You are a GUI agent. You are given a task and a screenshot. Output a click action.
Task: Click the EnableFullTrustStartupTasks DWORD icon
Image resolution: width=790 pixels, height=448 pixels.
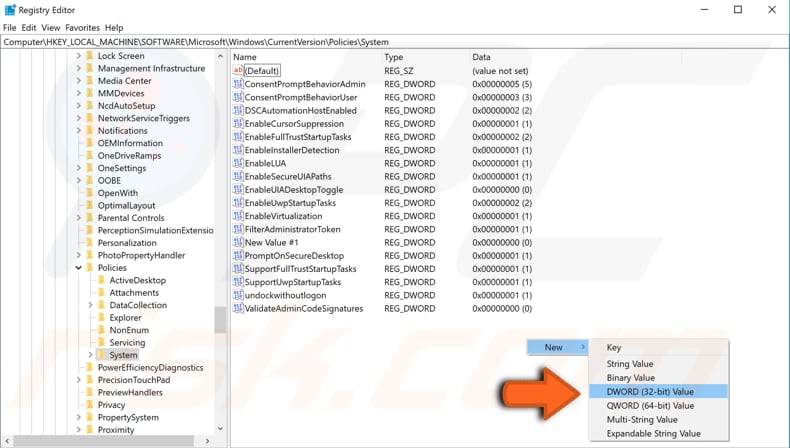click(x=238, y=137)
